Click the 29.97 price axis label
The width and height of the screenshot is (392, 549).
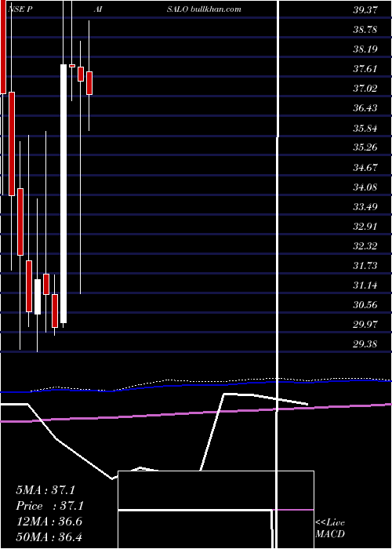click(365, 325)
